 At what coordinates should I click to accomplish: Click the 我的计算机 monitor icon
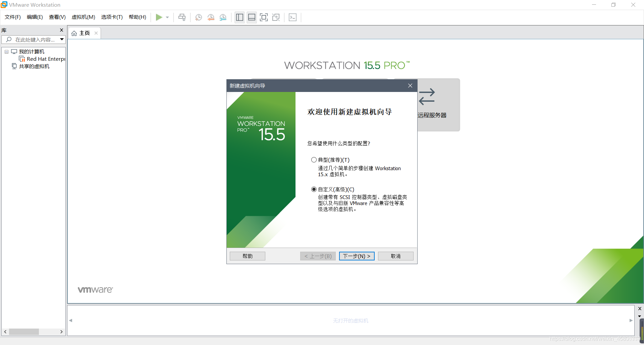pos(14,52)
